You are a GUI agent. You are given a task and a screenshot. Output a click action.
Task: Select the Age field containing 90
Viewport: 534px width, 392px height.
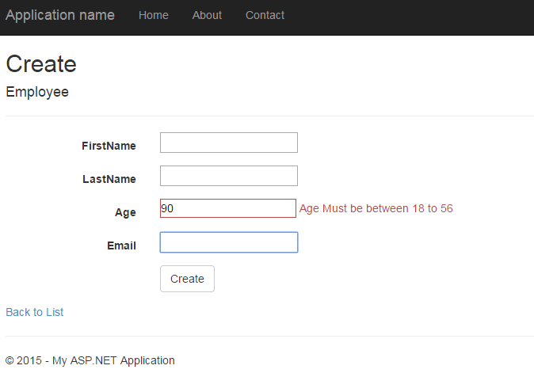[228, 208]
